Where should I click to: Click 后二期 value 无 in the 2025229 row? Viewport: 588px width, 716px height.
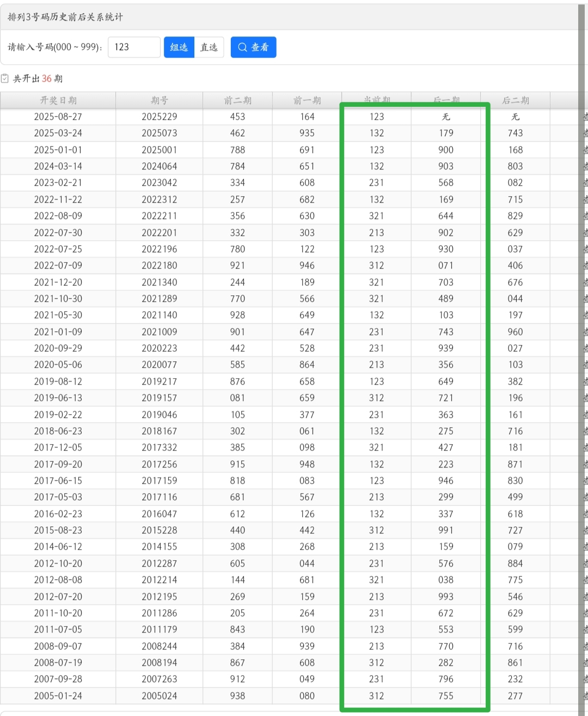point(516,117)
